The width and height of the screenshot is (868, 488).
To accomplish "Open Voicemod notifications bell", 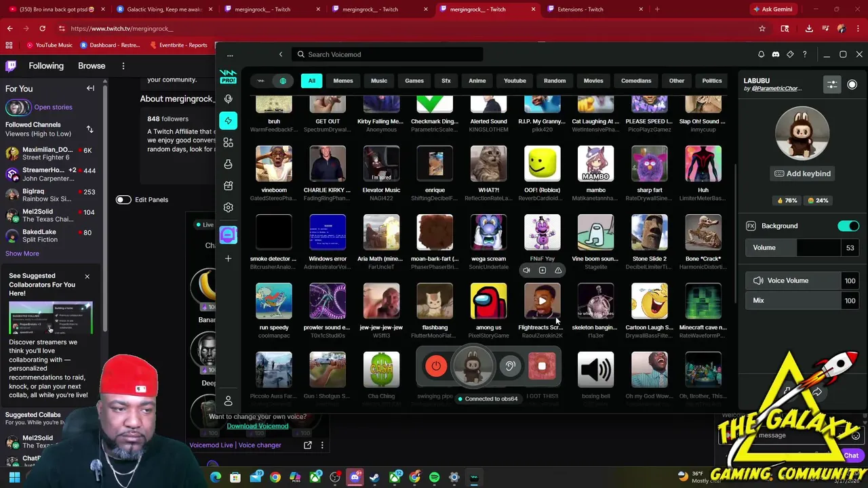I will click(761, 54).
